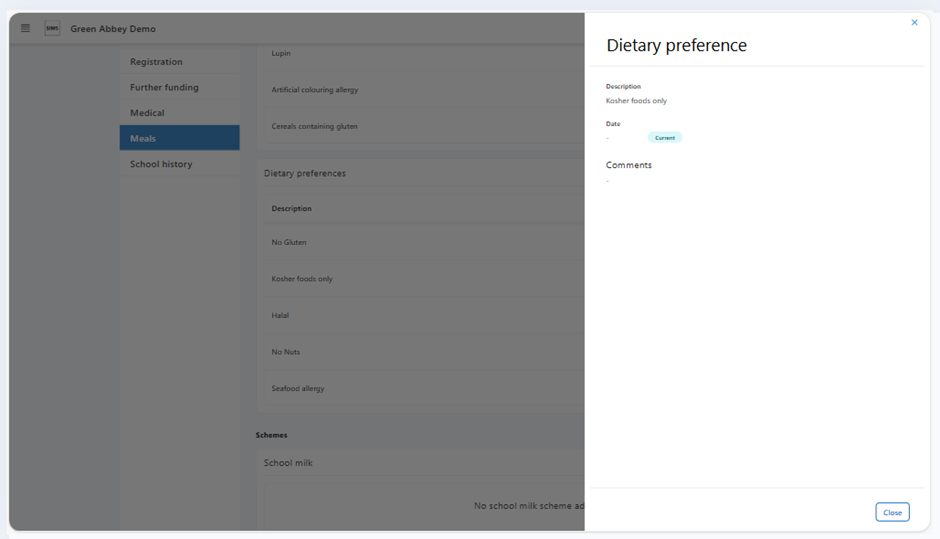Go to Further funding section
The width and height of the screenshot is (940, 539).
tap(164, 88)
